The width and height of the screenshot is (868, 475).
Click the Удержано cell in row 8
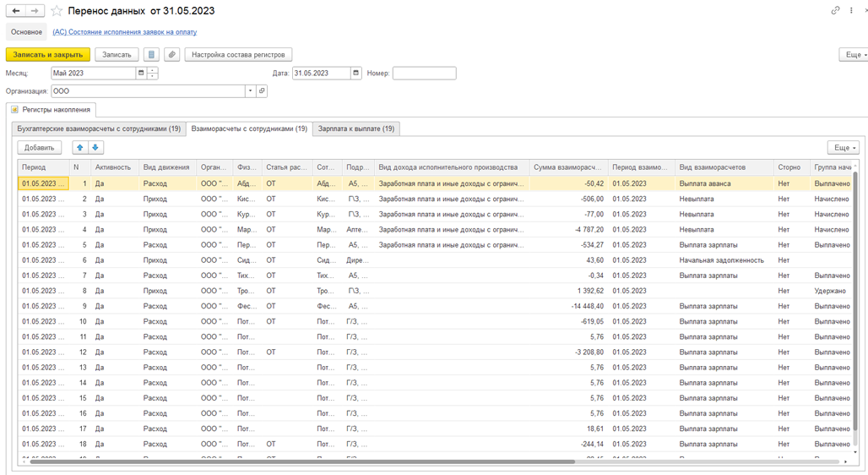pyautogui.click(x=832, y=291)
